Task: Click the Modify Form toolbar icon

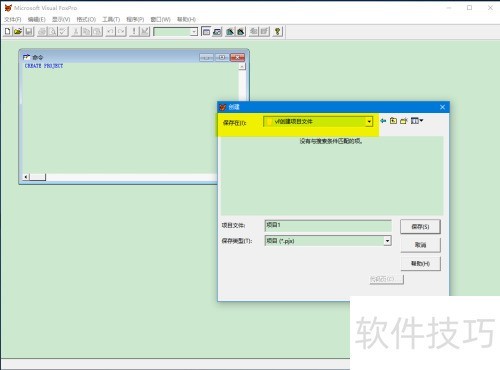Action: coord(145,32)
